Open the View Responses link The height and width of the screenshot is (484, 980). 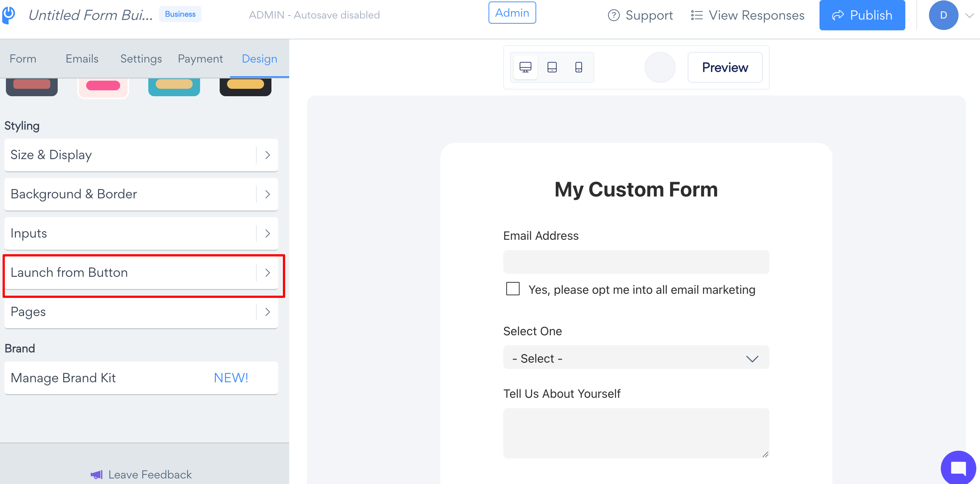pyautogui.click(x=748, y=15)
